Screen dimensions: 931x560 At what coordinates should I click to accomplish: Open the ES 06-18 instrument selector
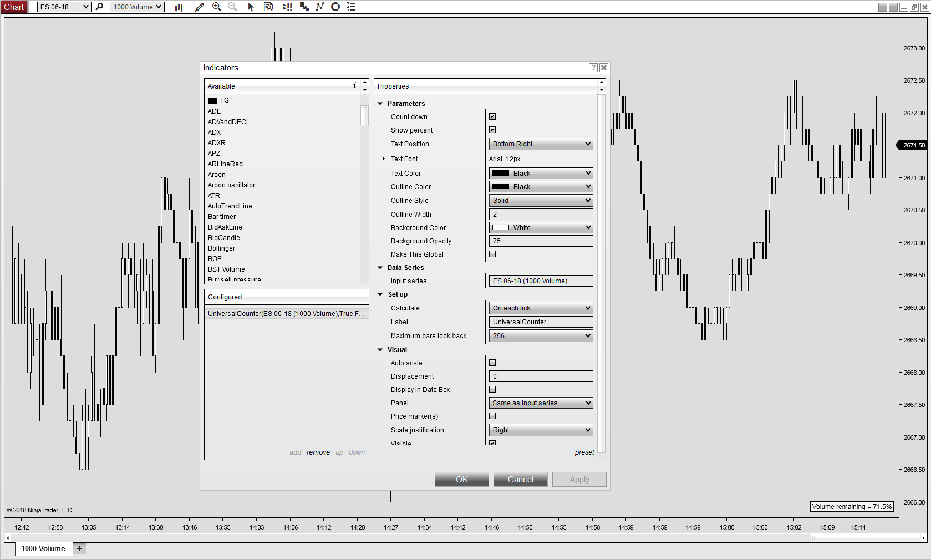[64, 7]
